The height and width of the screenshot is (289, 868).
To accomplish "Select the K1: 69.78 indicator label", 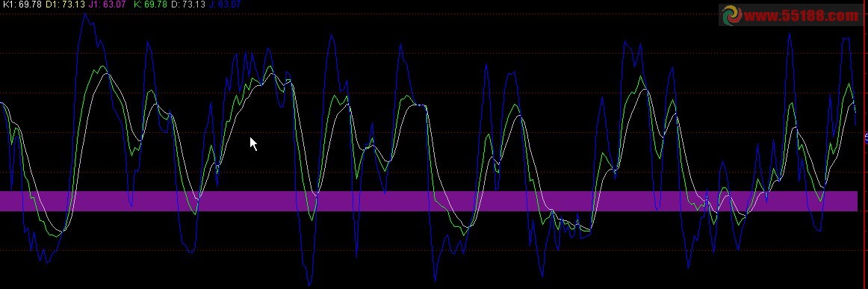I will (22, 4).
